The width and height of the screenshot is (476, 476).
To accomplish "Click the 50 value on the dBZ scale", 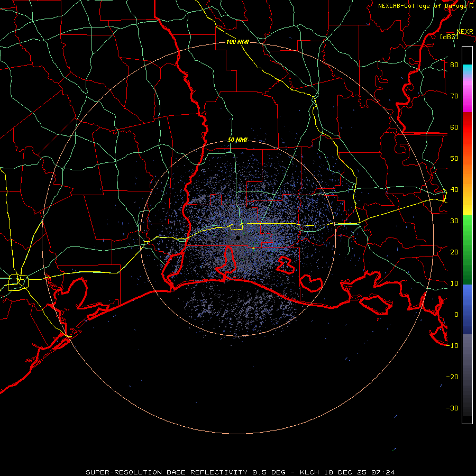I will [x=454, y=159].
